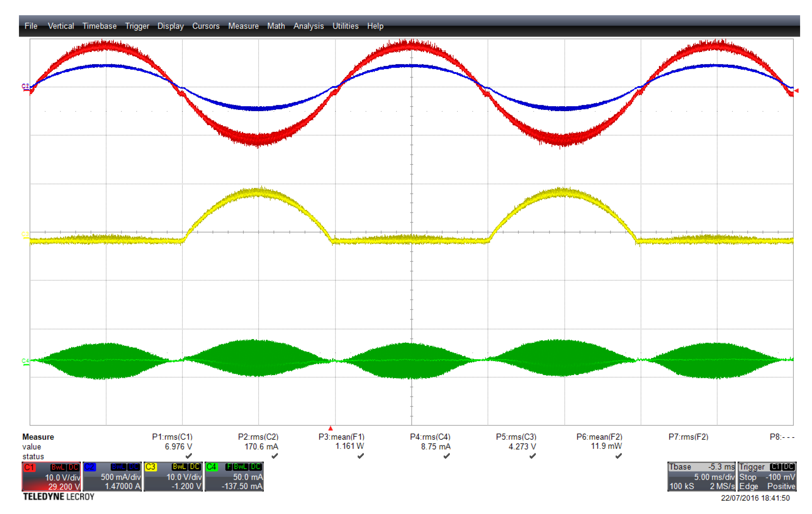Screen dimensions: 812x514
Task: Open the Math menu
Action: (x=276, y=26)
